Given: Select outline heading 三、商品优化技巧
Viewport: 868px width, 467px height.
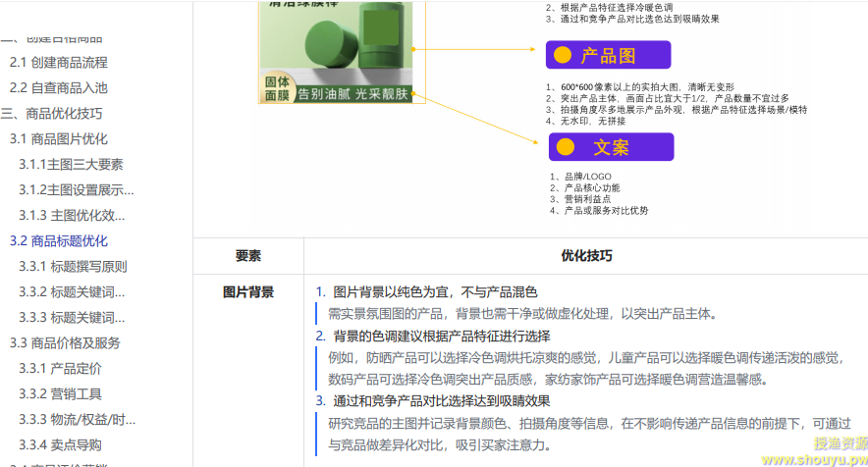Looking at the screenshot, I should pos(51,114).
